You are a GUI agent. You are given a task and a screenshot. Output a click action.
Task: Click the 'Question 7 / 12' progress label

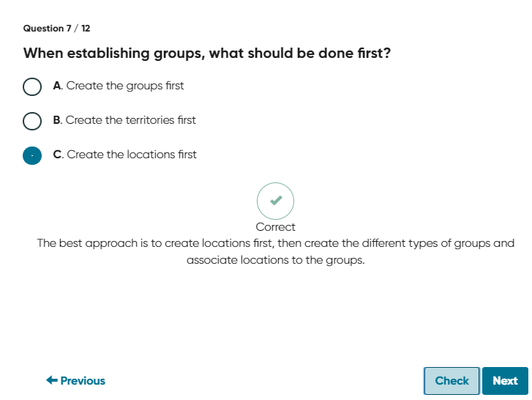click(56, 28)
